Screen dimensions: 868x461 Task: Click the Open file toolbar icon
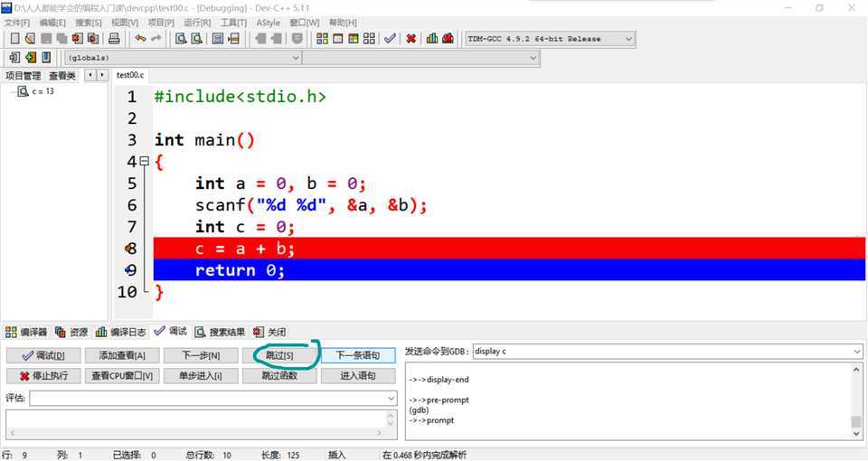tap(30, 38)
